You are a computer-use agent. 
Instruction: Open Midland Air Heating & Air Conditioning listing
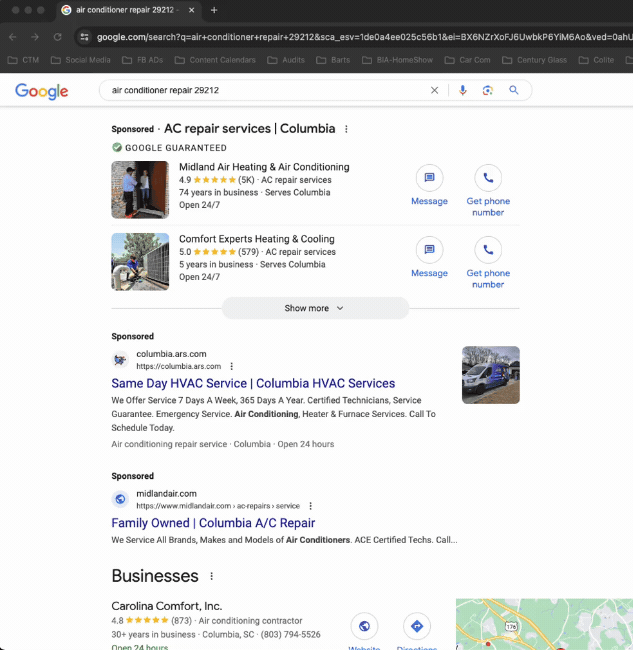point(264,167)
